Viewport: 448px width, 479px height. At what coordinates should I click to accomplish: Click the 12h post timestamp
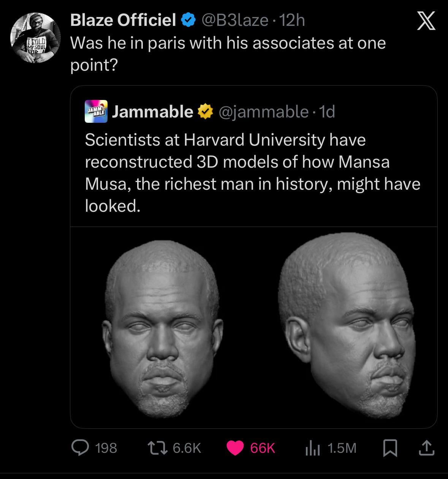[292, 20]
